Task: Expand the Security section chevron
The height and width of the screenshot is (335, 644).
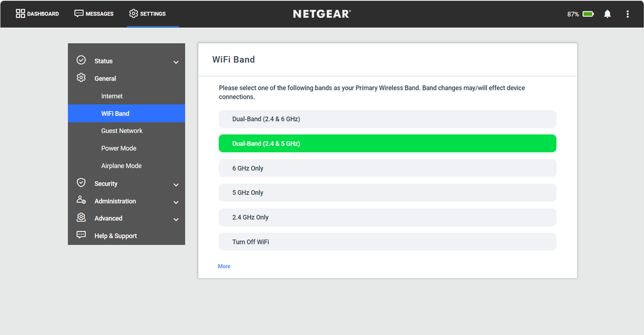Action: coord(176,185)
